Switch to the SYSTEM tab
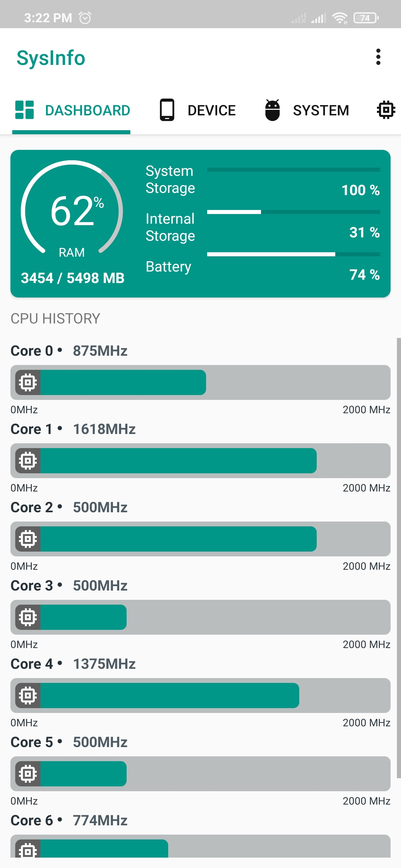The height and width of the screenshot is (868, 401). click(307, 110)
